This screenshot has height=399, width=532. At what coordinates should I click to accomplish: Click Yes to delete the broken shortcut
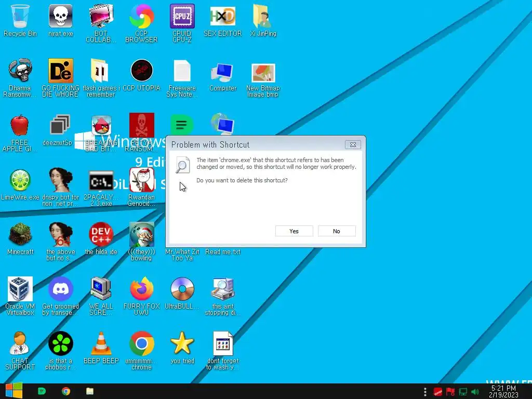coord(294,231)
